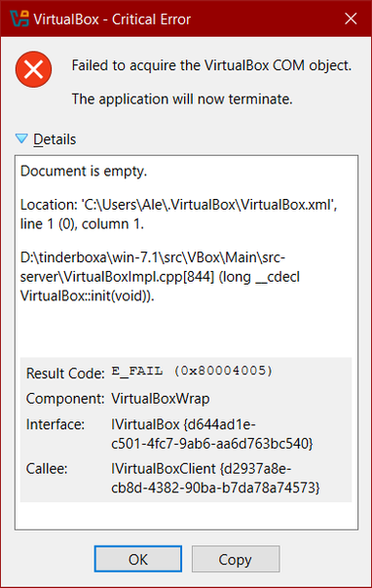Click the VirtualBox.xml location path text
The image size is (372, 588).
click(178, 215)
